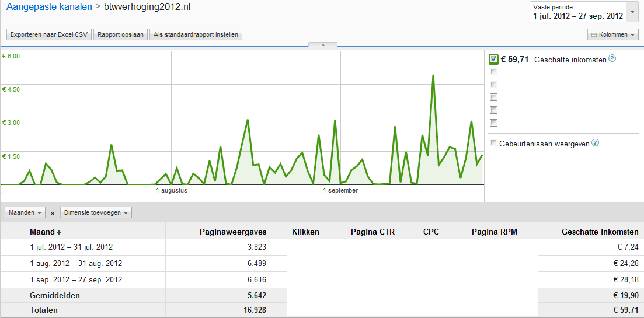This screenshot has height=318, width=644.
Task: Click the Gemiddelden row label
Action: 55,295
